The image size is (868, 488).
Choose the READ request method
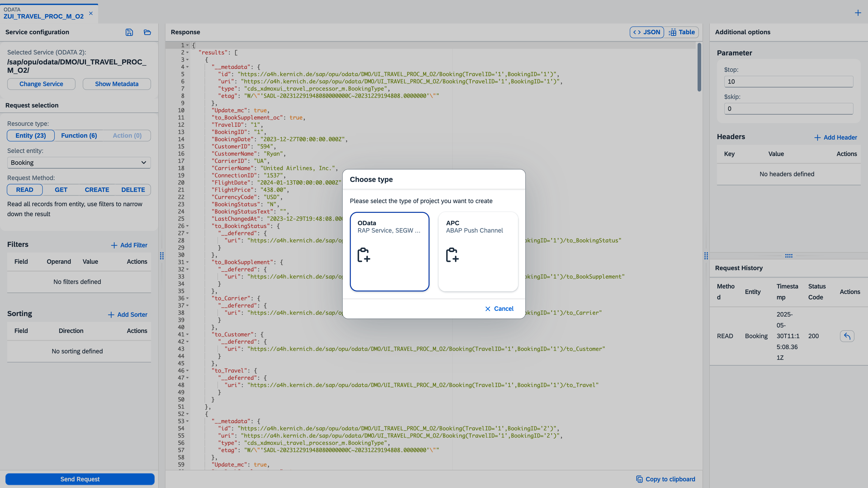click(x=25, y=190)
